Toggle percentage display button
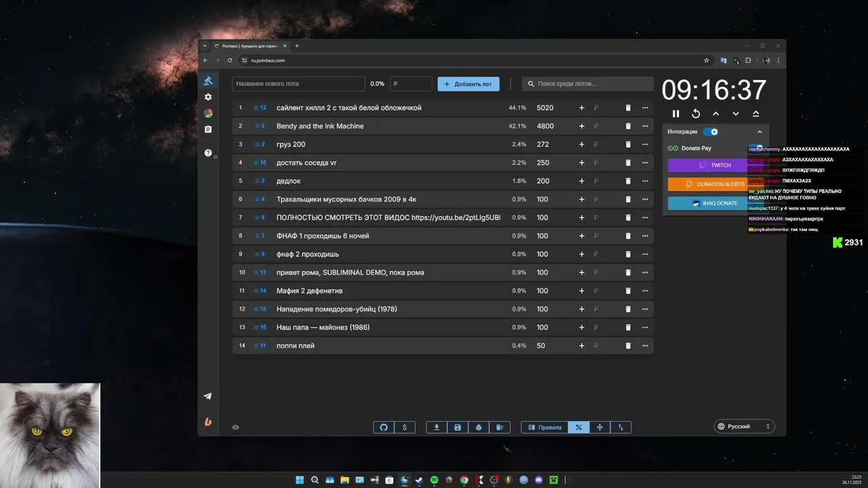 [x=578, y=427]
